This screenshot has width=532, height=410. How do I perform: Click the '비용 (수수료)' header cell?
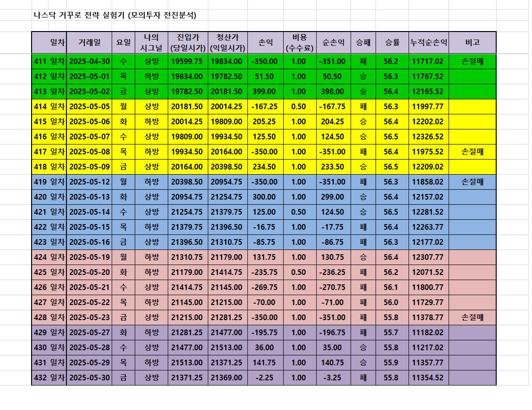pyautogui.click(x=300, y=43)
